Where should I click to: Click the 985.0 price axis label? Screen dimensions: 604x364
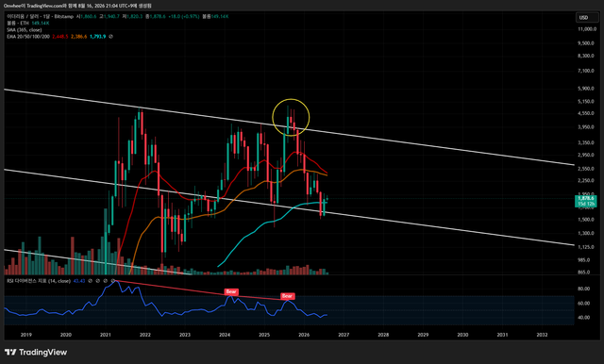[583, 260]
